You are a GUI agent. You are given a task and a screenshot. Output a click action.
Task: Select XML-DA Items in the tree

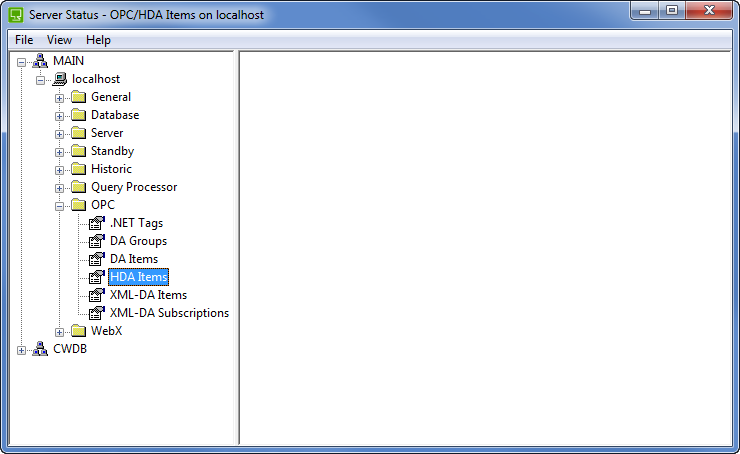(148, 295)
